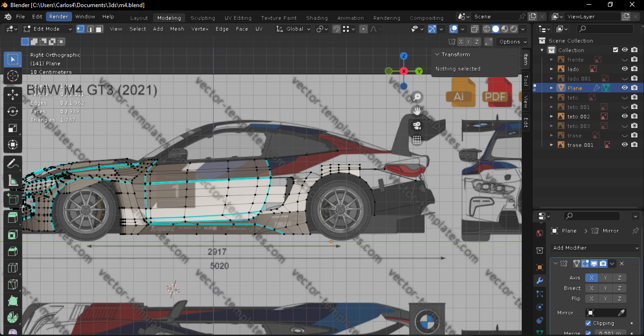The width and height of the screenshot is (644, 336).
Task: Toggle Flip Z button
Action: tap(619, 299)
